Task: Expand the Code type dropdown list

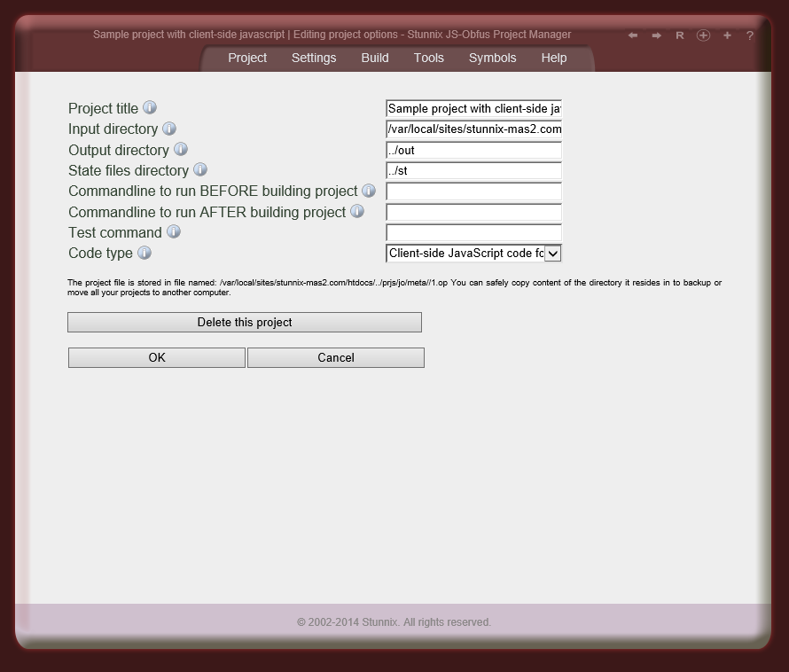Action: [x=553, y=253]
